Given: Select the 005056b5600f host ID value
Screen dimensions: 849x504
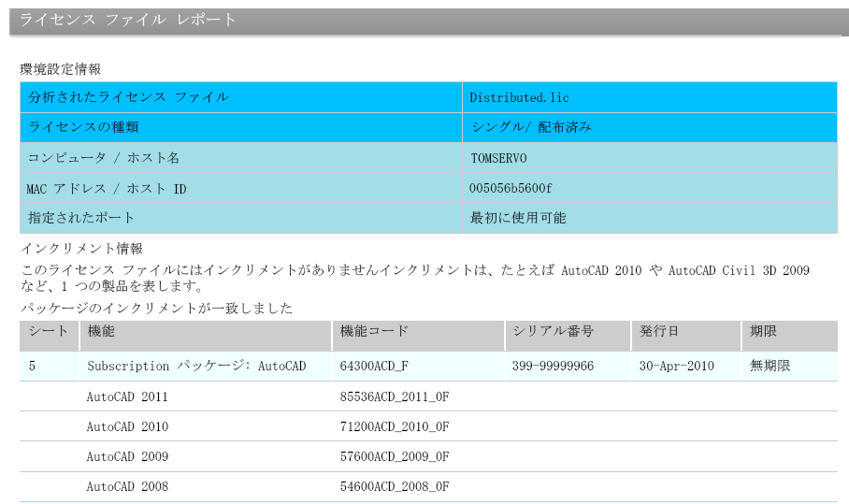Looking at the screenshot, I should [511, 188].
